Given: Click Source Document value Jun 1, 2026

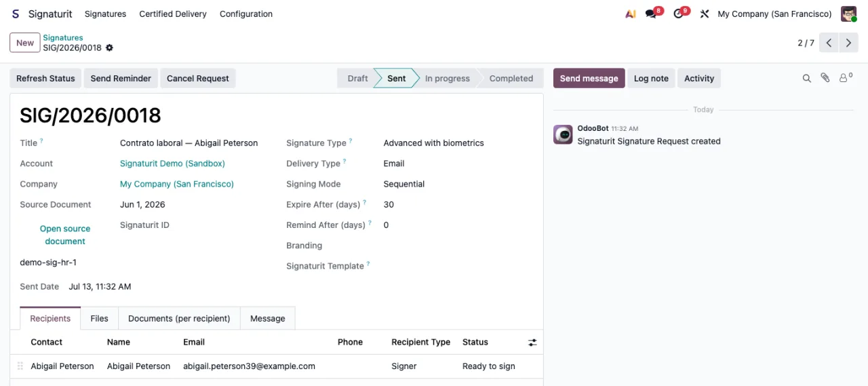Looking at the screenshot, I should (x=142, y=204).
